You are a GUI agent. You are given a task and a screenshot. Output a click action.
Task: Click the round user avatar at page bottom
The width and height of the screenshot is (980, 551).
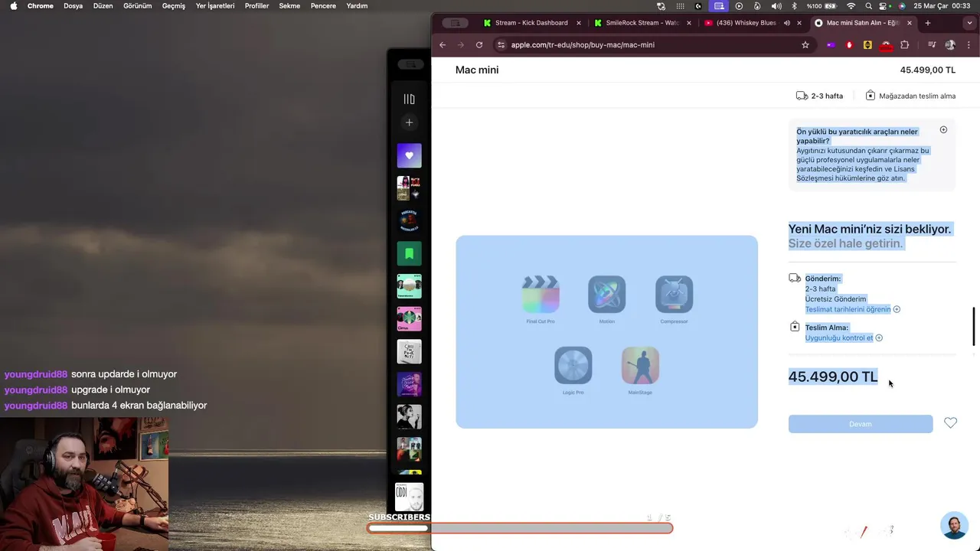pyautogui.click(x=954, y=526)
